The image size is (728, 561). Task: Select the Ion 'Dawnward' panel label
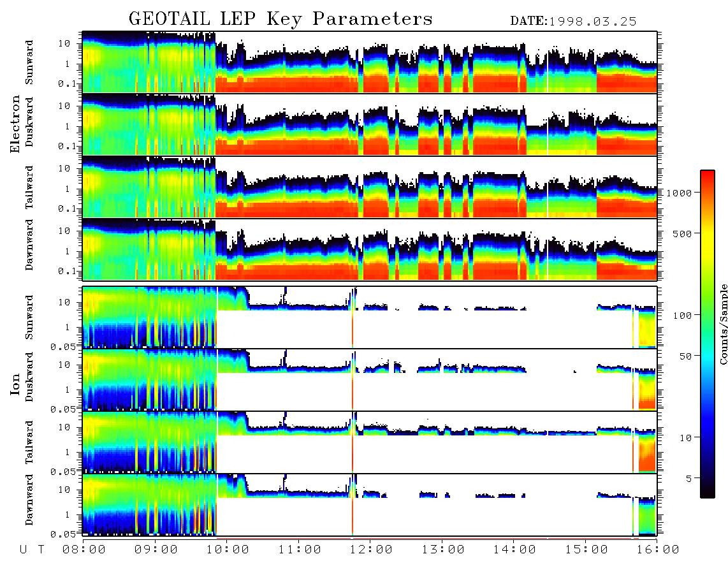[29, 500]
